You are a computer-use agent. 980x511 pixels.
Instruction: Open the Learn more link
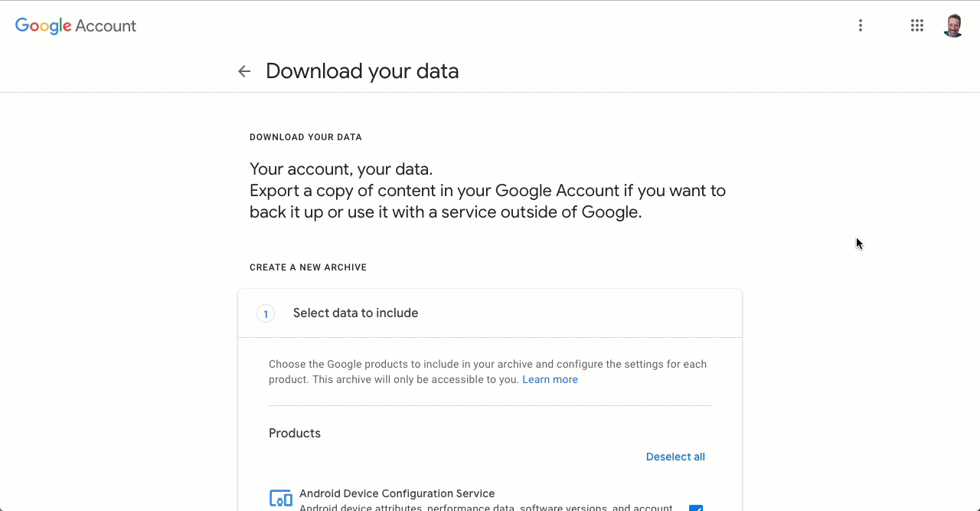coord(550,380)
